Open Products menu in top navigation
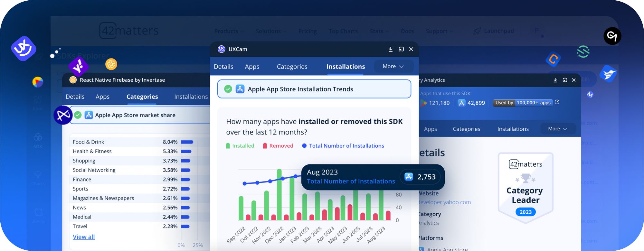The width and height of the screenshot is (644, 251). 229,31
